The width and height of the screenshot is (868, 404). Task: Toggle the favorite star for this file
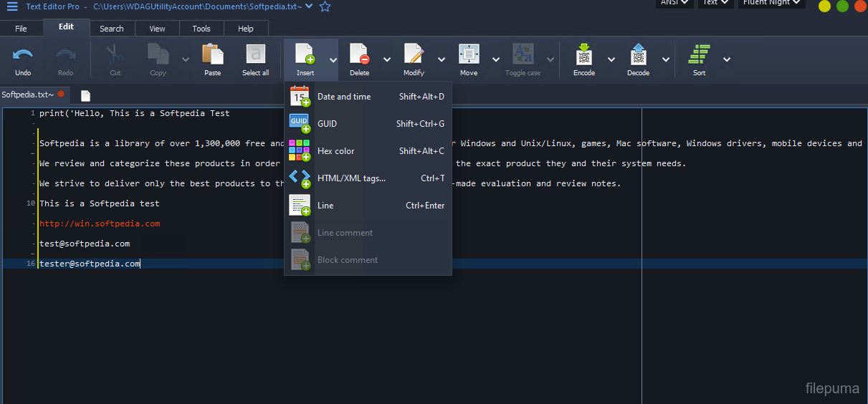pyautogui.click(x=325, y=6)
